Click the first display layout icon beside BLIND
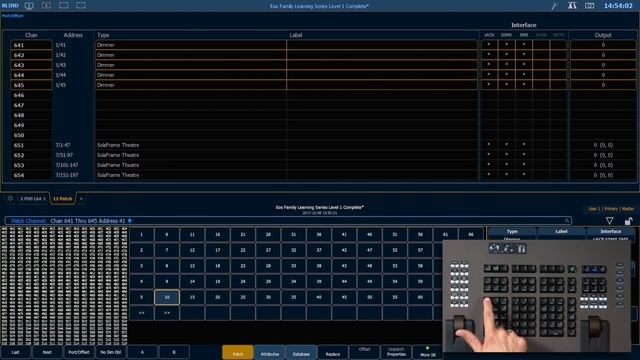The width and height of the screenshot is (640, 360). click(x=29, y=6)
